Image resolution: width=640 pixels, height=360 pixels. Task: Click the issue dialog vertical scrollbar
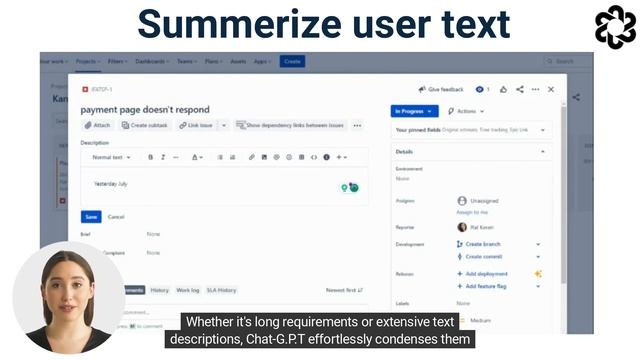pos(564,194)
